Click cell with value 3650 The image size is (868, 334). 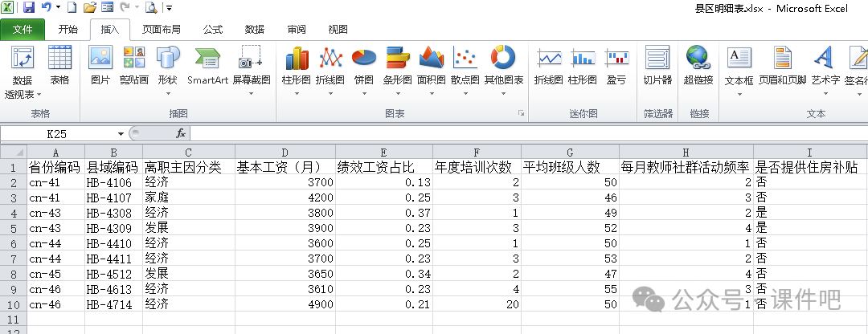click(x=285, y=274)
